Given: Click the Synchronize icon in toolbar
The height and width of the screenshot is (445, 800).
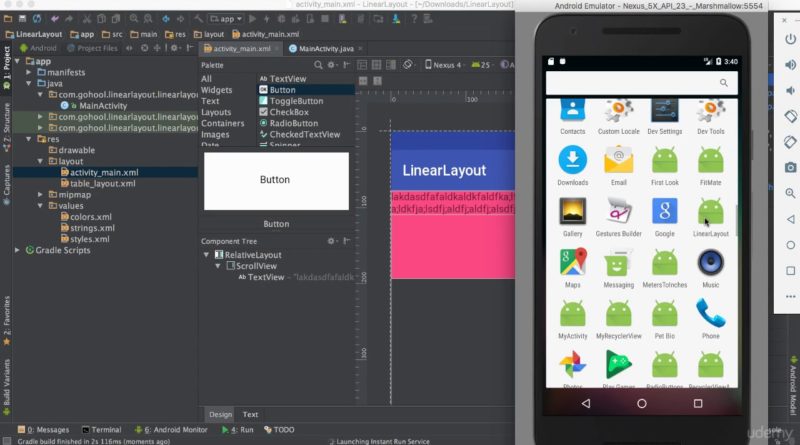Looking at the screenshot, I should [37, 19].
